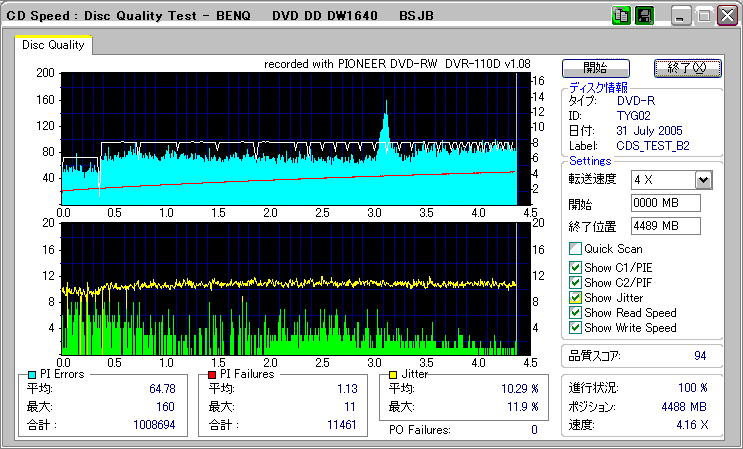Click the 4489 MB end position field
743x449 pixels.
(x=665, y=226)
